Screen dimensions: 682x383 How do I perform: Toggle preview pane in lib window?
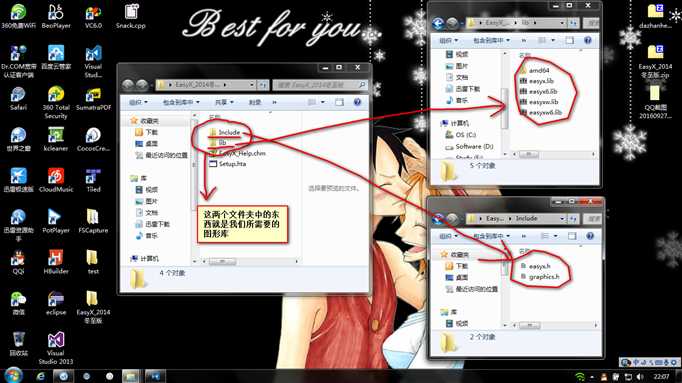[570, 40]
